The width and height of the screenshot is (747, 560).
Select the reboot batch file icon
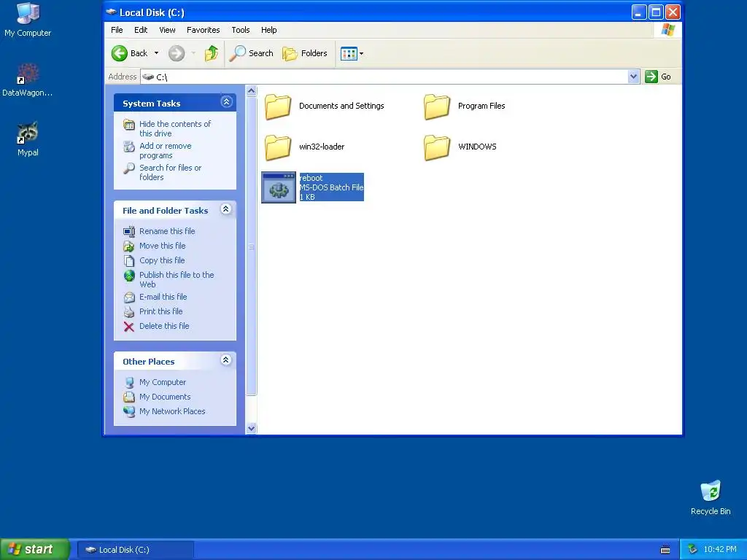click(279, 187)
